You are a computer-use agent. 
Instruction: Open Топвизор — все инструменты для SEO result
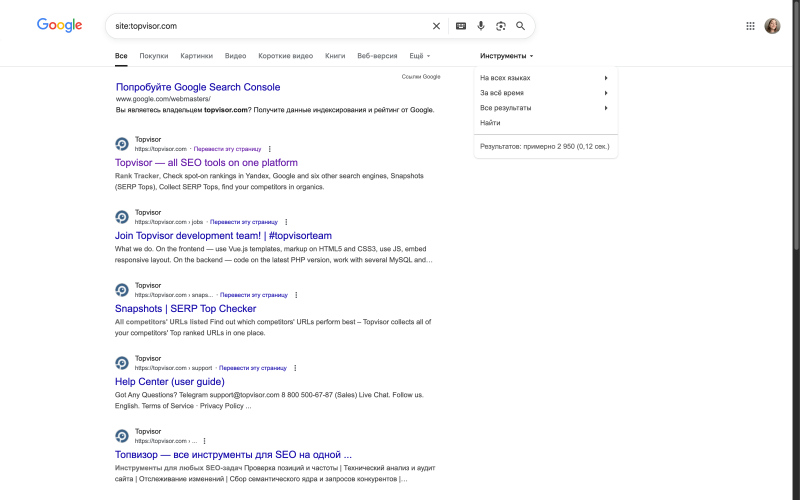tap(233, 455)
